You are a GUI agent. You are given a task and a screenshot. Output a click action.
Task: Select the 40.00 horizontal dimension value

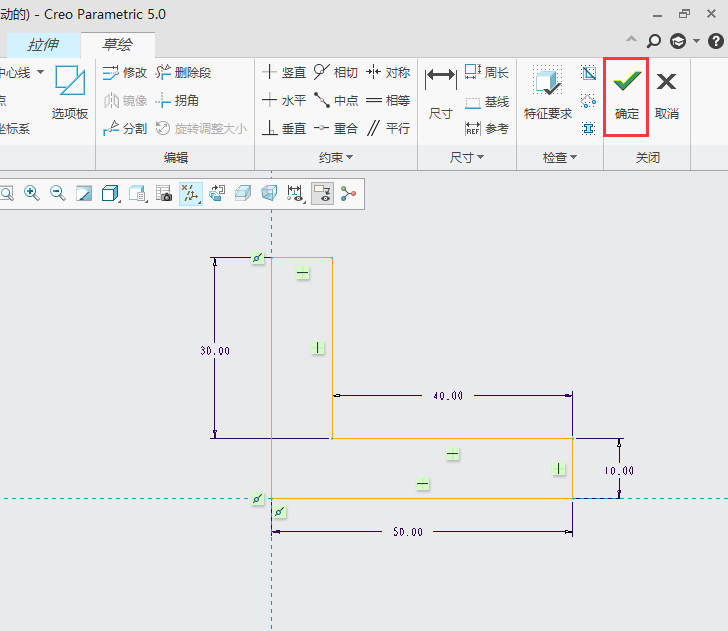click(448, 396)
